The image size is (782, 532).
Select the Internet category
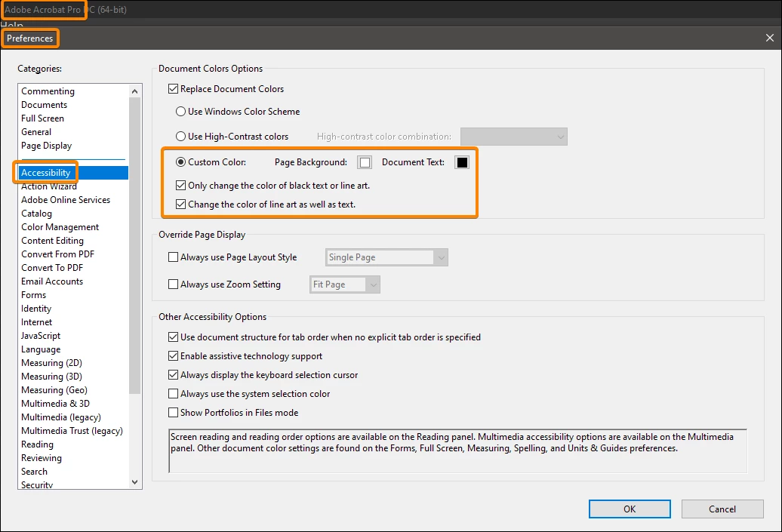click(x=73, y=322)
